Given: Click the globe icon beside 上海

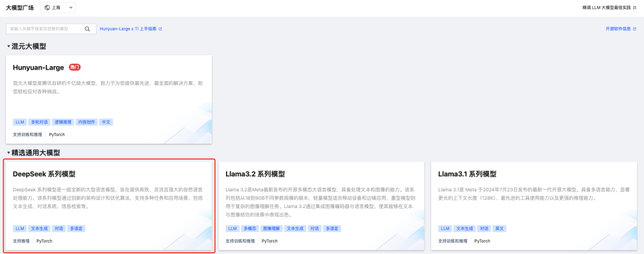Looking at the screenshot, I should tap(47, 7).
